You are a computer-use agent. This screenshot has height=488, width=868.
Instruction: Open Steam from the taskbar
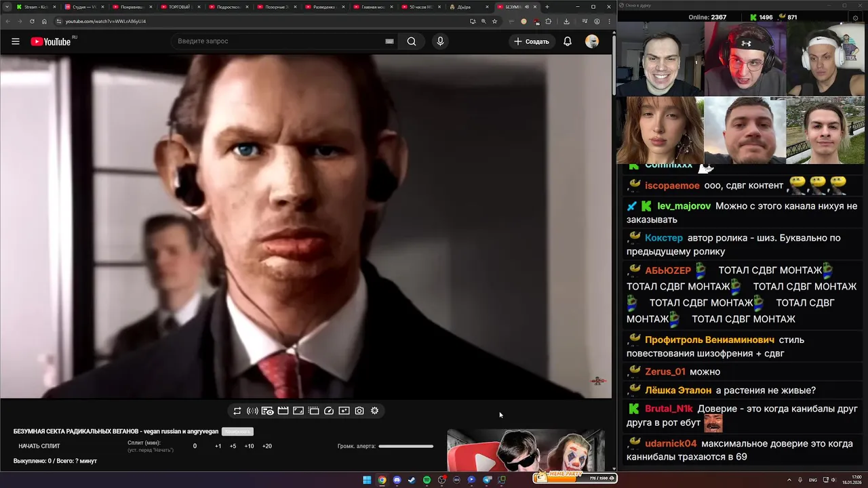tap(412, 480)
